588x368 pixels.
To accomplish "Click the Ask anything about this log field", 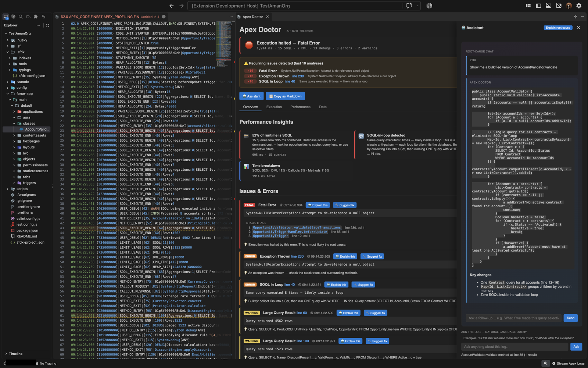I will (514, 347).
